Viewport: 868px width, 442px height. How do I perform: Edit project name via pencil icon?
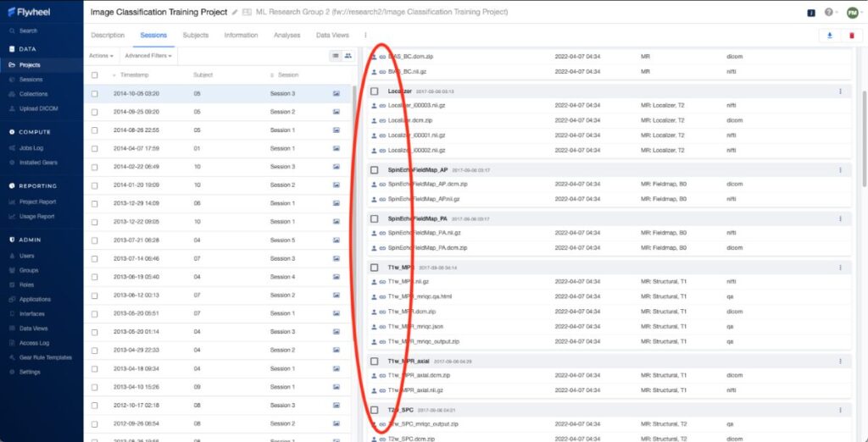235,13
